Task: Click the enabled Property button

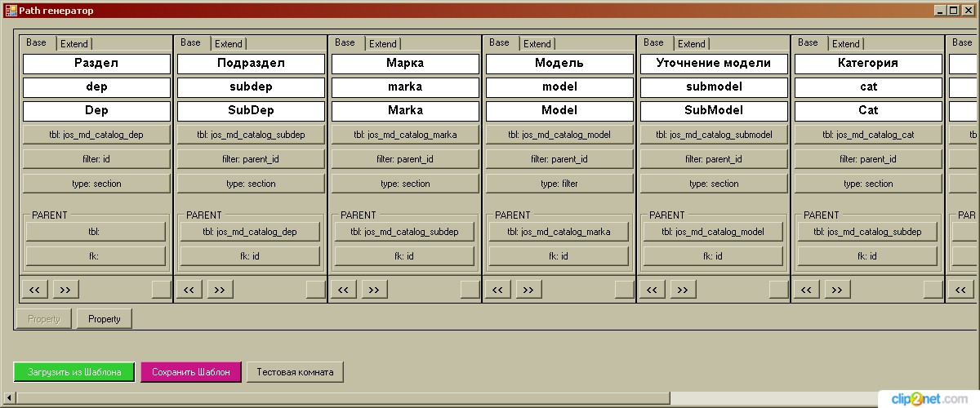Action: coord(105,319)
